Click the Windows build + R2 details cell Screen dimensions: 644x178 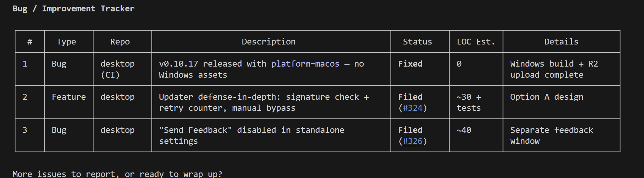[554, 69]
